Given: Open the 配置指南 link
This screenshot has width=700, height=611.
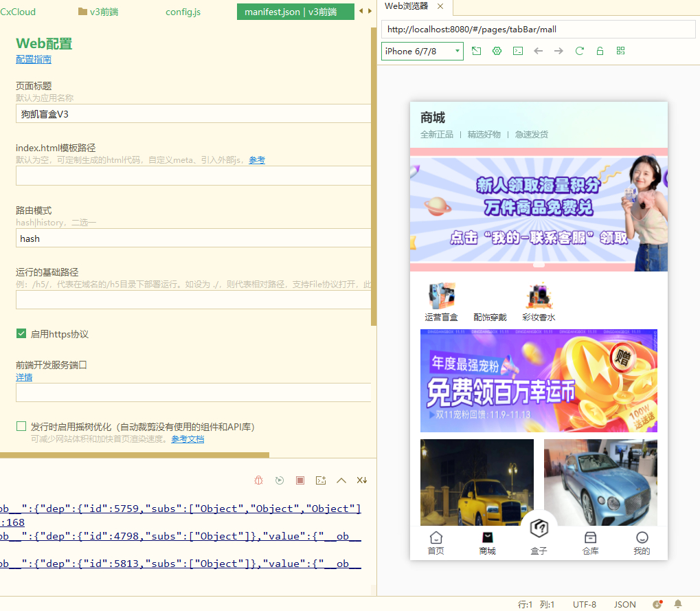Looking at the screenshot, I should pos(34,60).
